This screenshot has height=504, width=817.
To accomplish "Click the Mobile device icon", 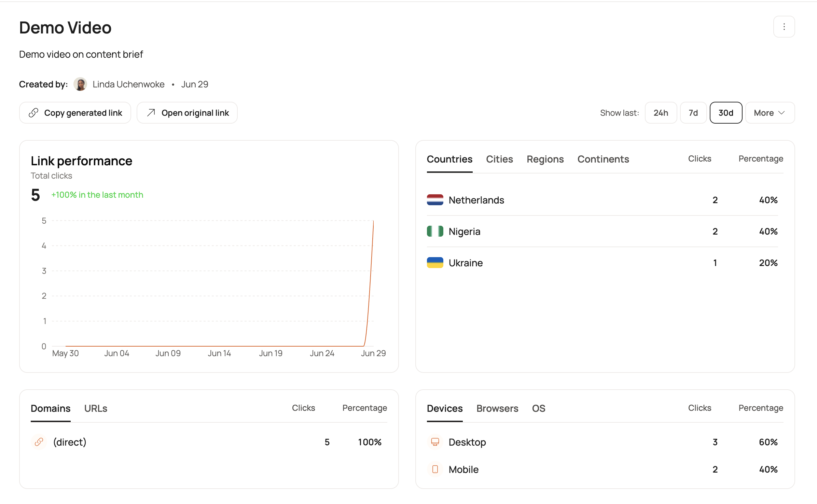I will pyautogui.click(x=435, y=469).
